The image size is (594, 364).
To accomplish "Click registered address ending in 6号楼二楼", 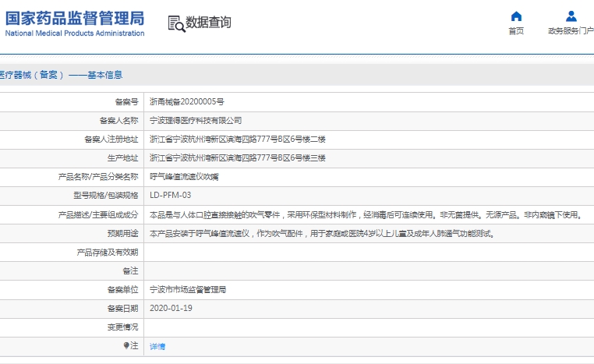I will coord(238,139).
